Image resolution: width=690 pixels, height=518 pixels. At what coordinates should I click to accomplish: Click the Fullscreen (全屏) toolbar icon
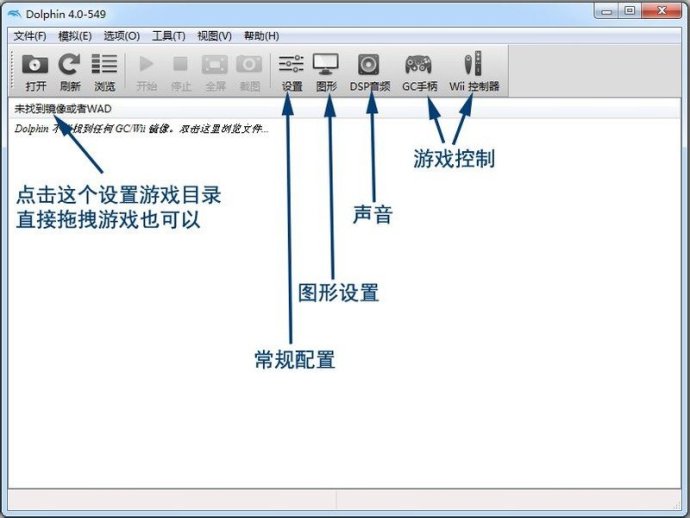click(x=215, y=65)
